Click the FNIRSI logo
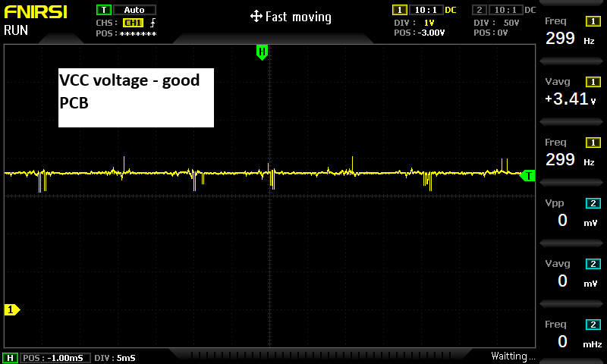 pyautogui.click(x=36, y=12)
